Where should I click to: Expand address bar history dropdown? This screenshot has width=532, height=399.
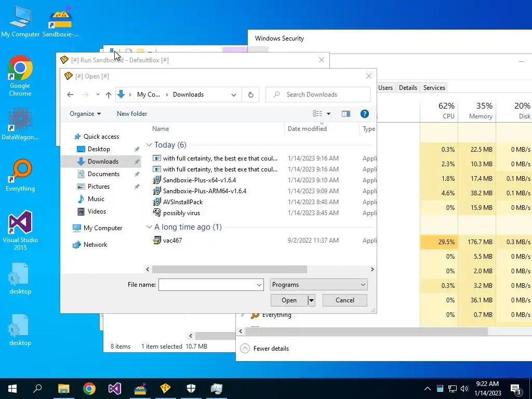(x=234, y=95)
